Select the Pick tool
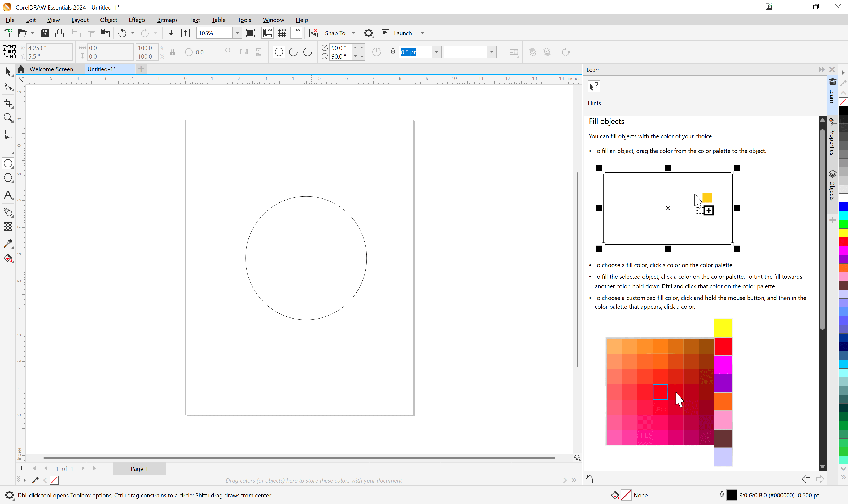Screen dimensions: 848x504 8,71
